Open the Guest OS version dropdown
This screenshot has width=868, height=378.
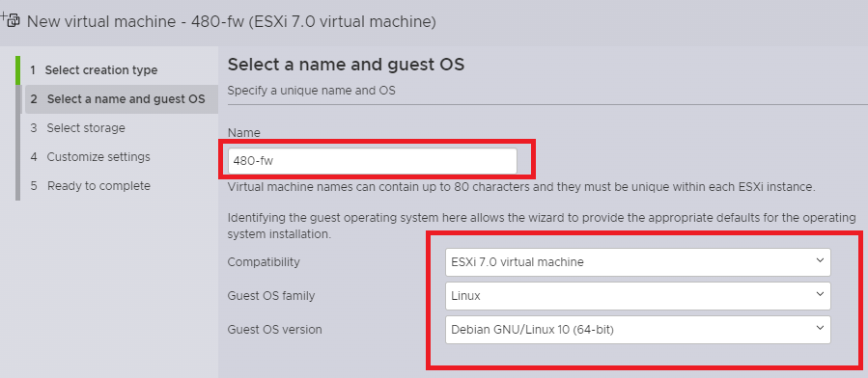click(637, 330)
